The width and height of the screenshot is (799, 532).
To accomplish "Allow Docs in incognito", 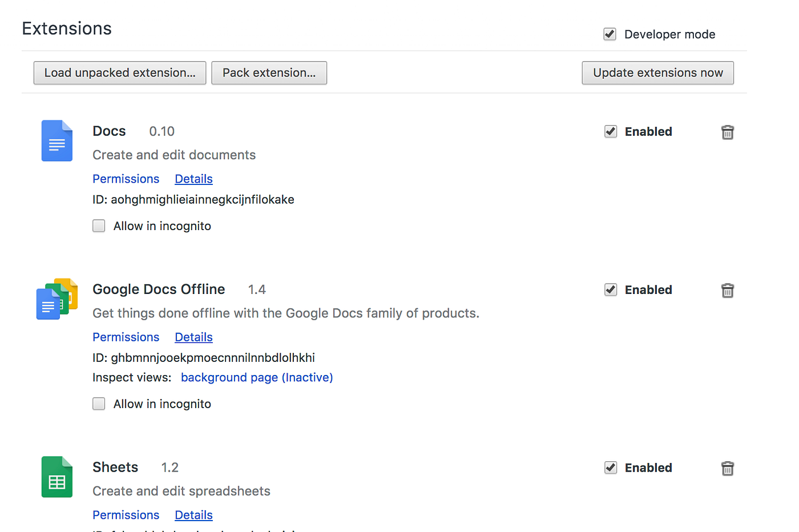I will (x=99, y=225).
